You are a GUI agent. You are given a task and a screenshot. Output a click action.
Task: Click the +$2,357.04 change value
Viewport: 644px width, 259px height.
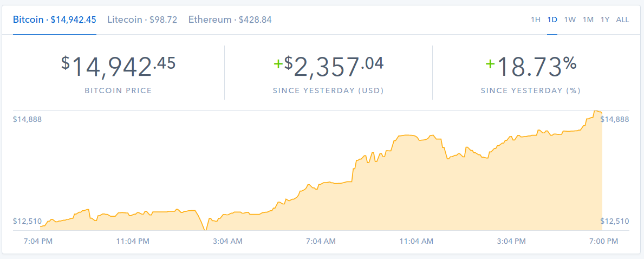click(x=328, y=67)
